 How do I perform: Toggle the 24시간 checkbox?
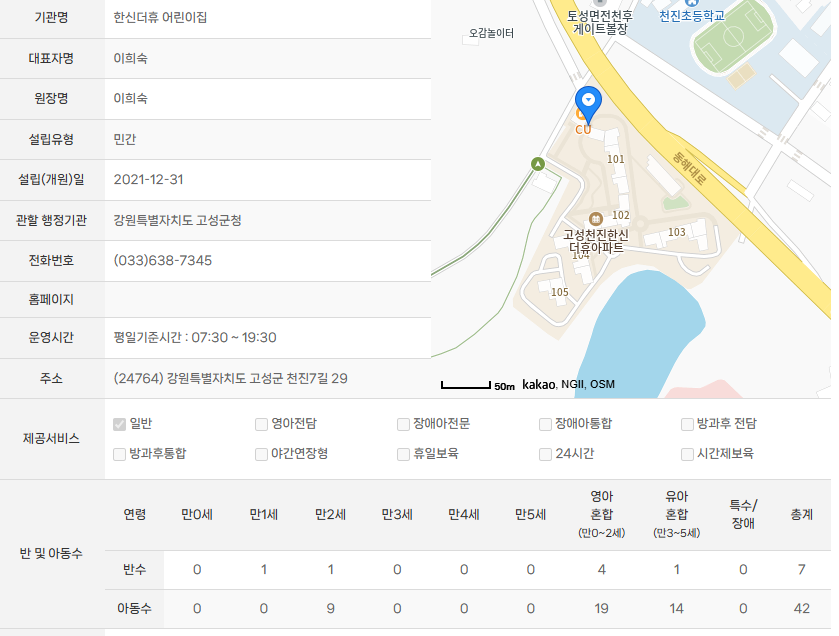click(545, 454)
